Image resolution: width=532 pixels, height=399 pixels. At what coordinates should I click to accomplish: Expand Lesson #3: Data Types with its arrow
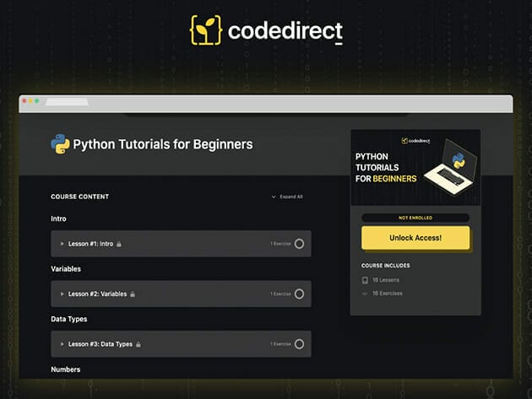[x=62, y=344]
